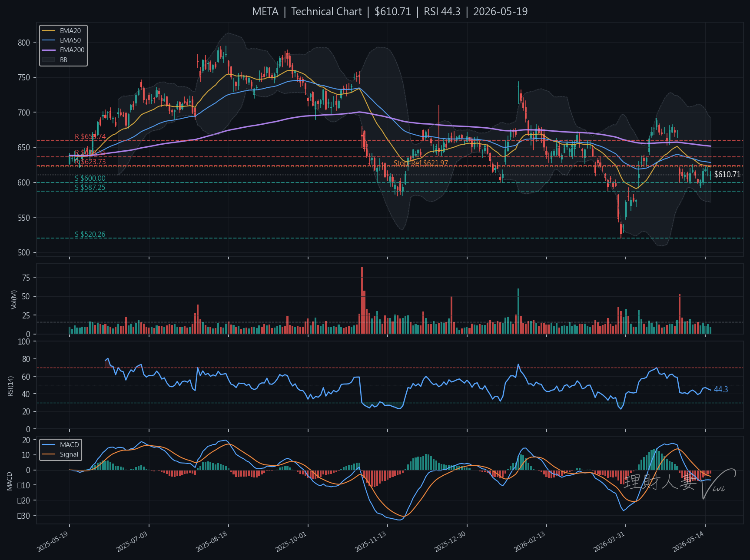Click the chart title starting with META
The width and height of the screenshot is (750, 560).
click(390, 12)
